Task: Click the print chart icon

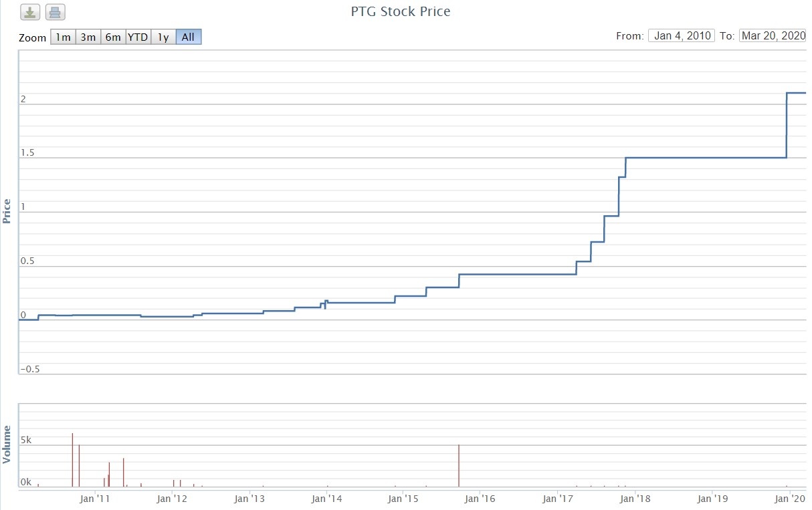Action: [56, 12]
